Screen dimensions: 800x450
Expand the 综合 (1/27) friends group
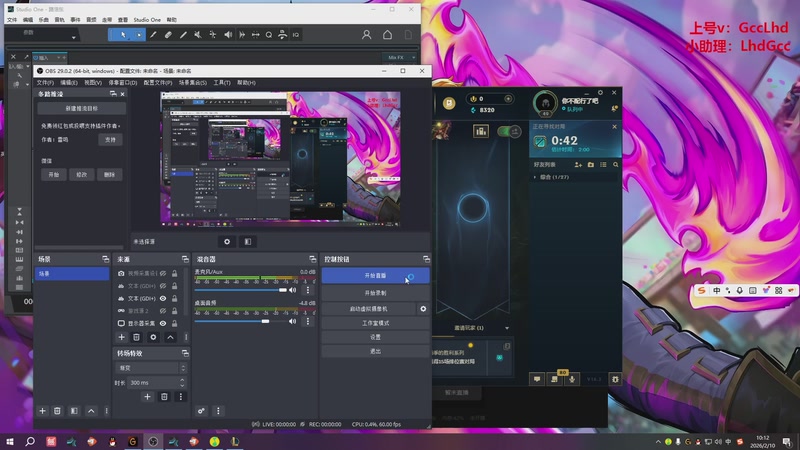point(535,177)
